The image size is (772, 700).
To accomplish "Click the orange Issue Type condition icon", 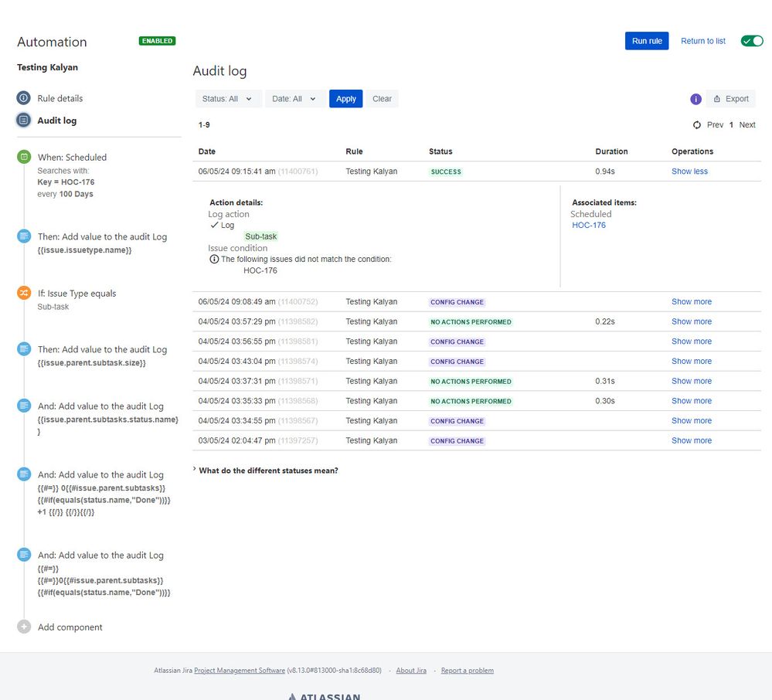I will click(x=24, y=293).
